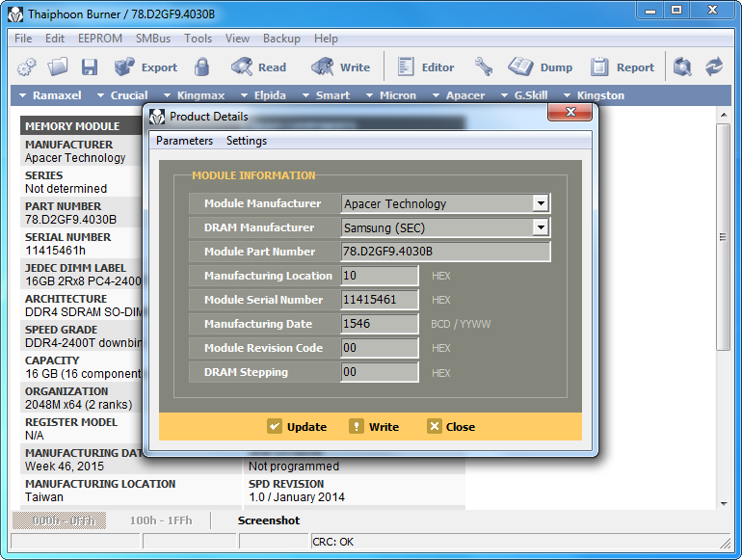
Task: Click the wrench tool icon
Action: coord(484,67)
